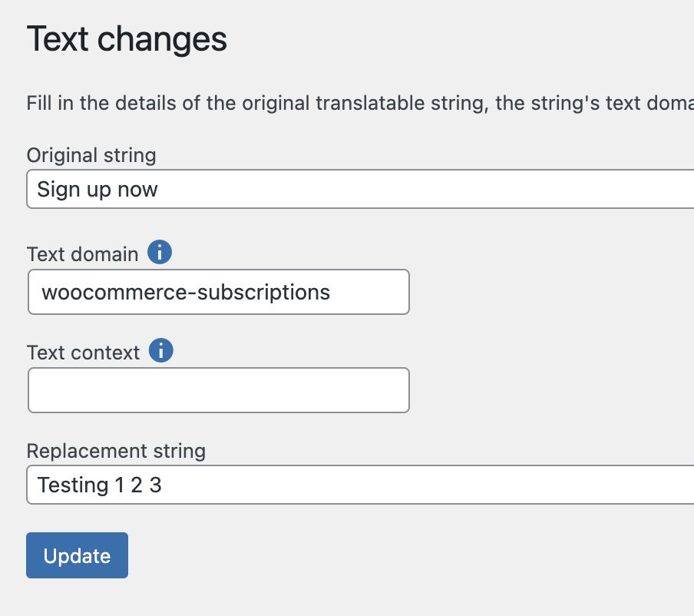Click the blue info badge beside Text context
The image size is (694, 616).
(160, 351)
